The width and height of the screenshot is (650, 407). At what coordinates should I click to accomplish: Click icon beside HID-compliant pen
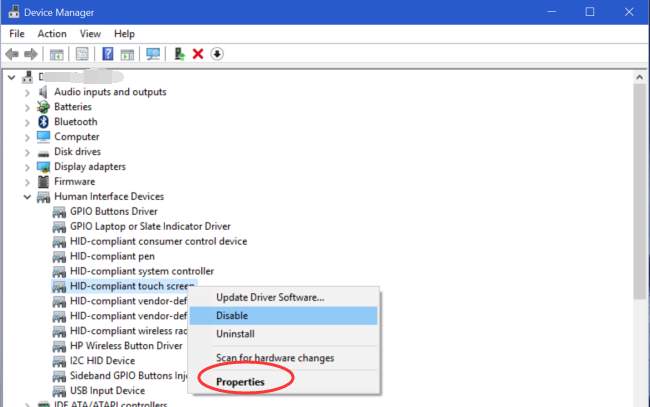coord(59,257)
